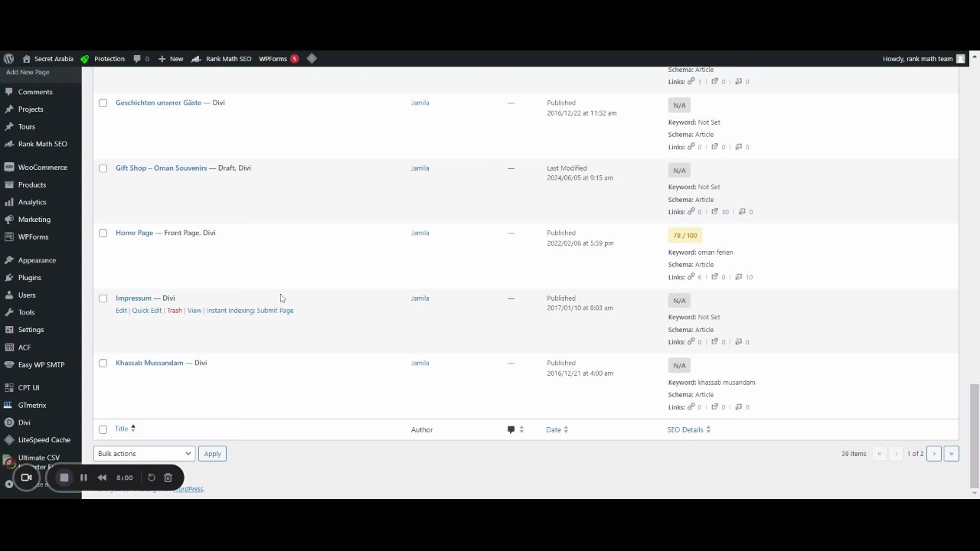980x551 pixels.
Task: Click Quick Edit under Impressum
Action: click(146, 311)
